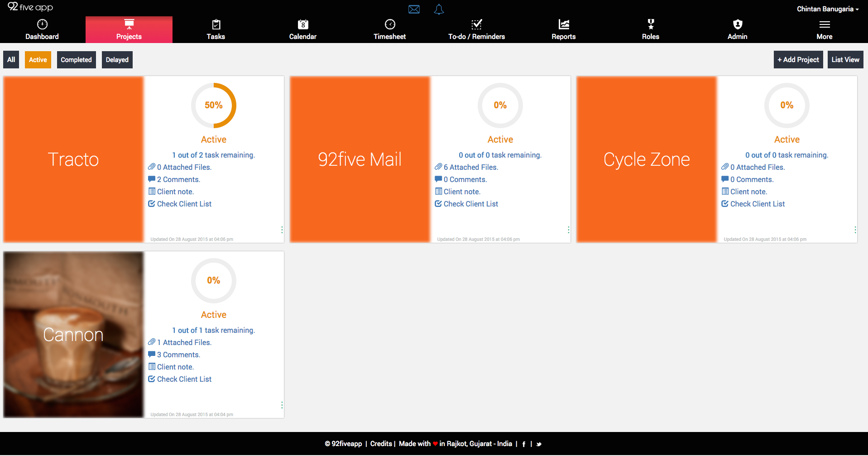The image size is (868, 456).
Task: Click the paperclip icon in 92five Mail card
Action: coord(438,167)
